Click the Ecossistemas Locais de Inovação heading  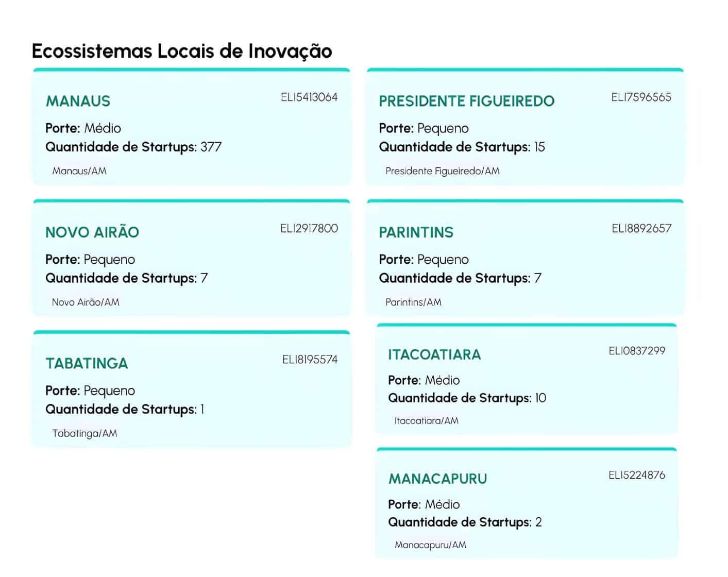coord(182,52)
